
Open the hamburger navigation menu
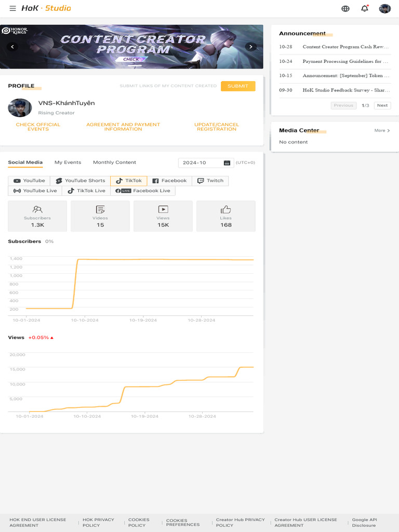tap(12, 8)
